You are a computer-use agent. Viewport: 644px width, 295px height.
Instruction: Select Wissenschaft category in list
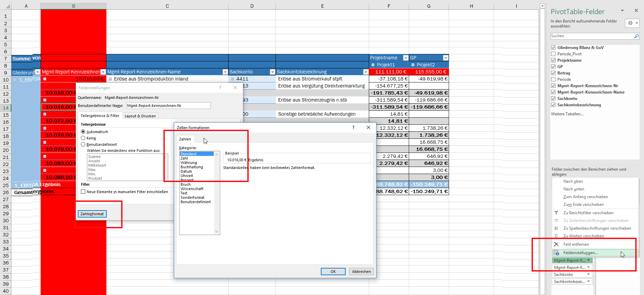click(192, 189)
